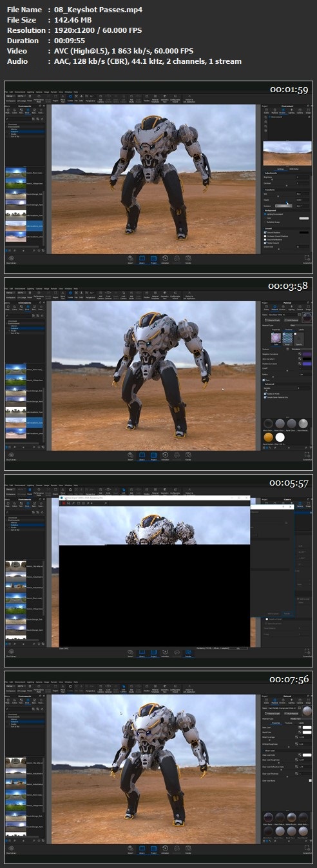Viewport: 317px width, 868px height.
Task: Switch to HDRI Editor tab in 01:59 frame
Action: click(294, 169)
